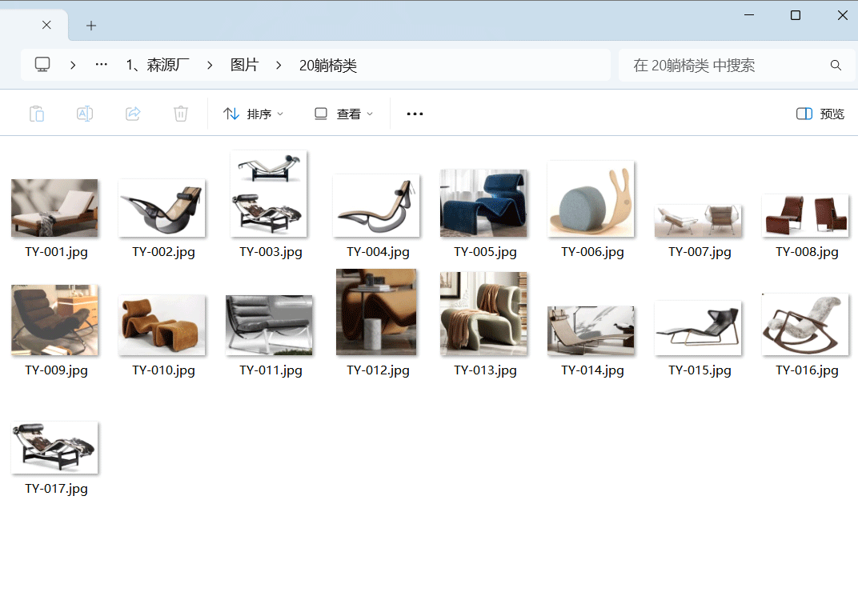Image resolution: width=858 pixels, height=616 pixels.
Task: Select the TY-016.jpg rocking chair thumbnail
Action: (x=805, y=325)
